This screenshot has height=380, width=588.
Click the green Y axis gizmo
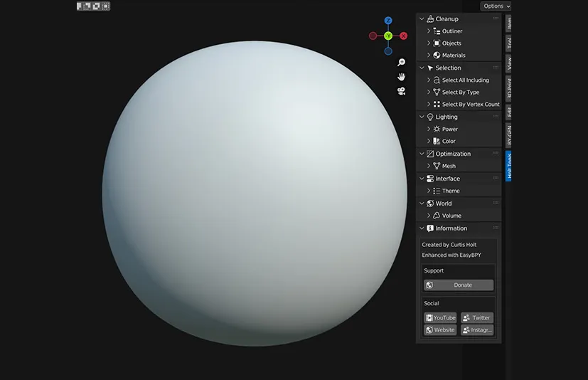[x=388, y=36]
